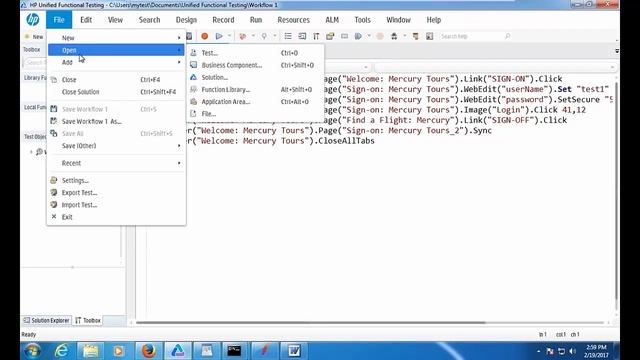Launch Internet Explorer from taskbar
Screen dimensions: 640x360
[x=62, y=351]
